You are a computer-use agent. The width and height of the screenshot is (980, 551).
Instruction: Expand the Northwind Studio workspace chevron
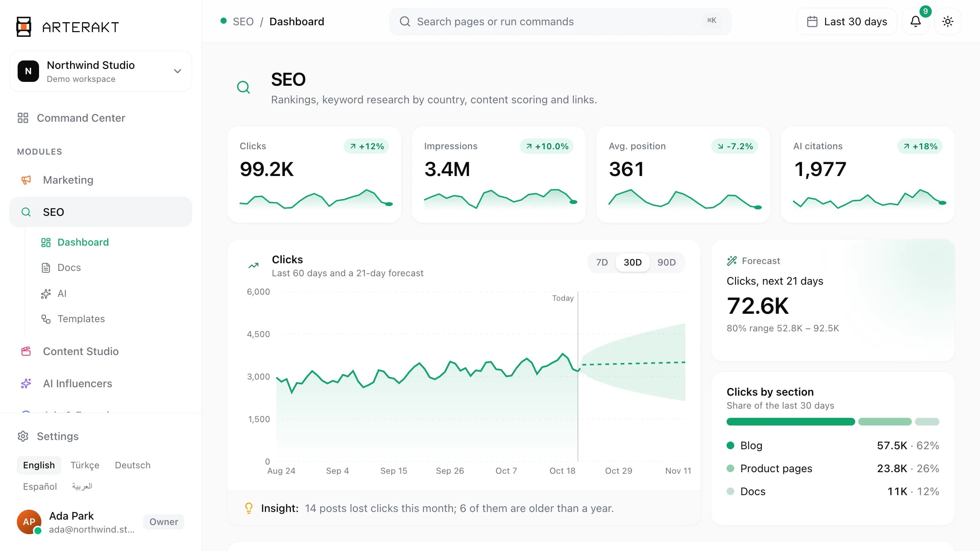point(178,71)
